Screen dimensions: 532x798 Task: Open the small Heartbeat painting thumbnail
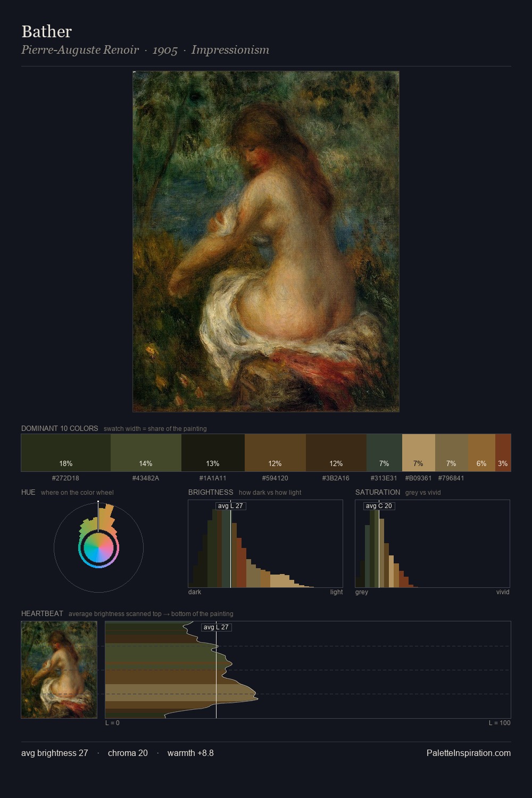[x=59, y=670]
